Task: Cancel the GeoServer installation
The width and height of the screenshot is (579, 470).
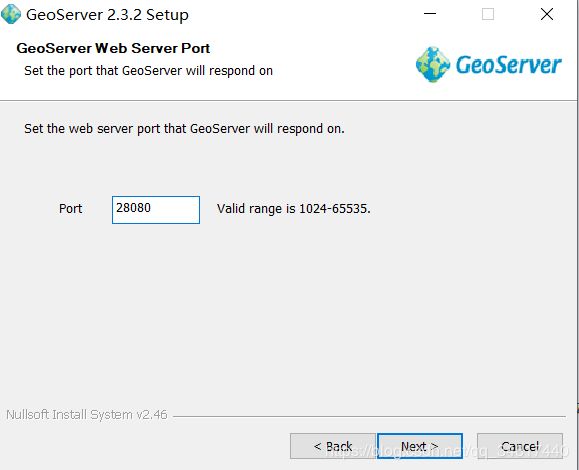Action: click(520, 446)
